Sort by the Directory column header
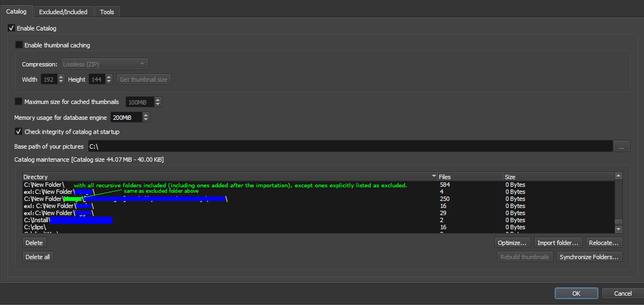Image resolution: width=644 pixels, height=306 pixels. 230,177
